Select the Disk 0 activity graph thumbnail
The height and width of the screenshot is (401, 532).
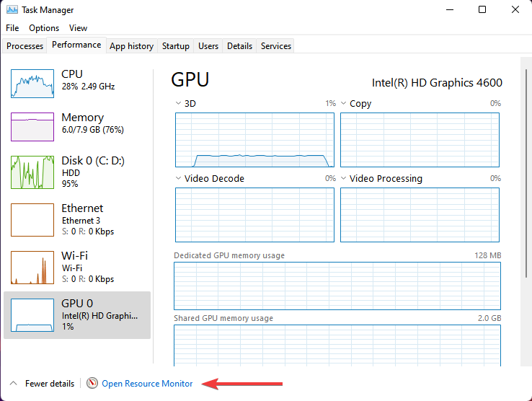[32, 172]
